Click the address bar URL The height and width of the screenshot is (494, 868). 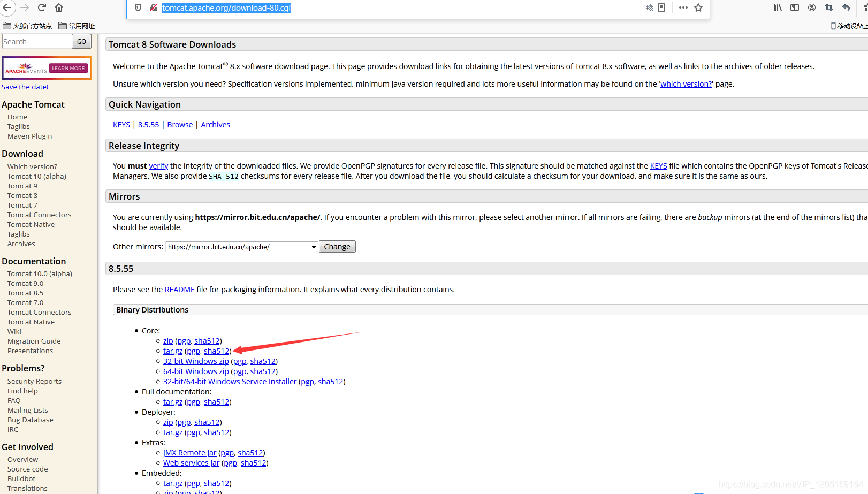[226, 7]
